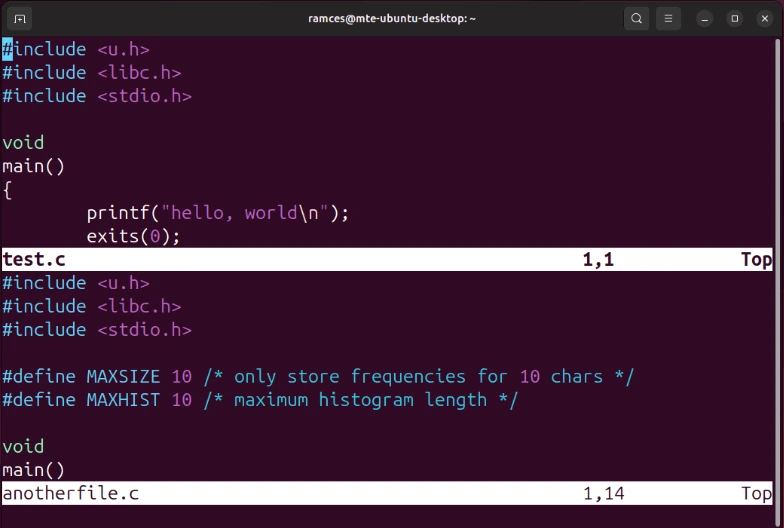Click the exits(0); line
784x528 pixels.
[133, 236]
